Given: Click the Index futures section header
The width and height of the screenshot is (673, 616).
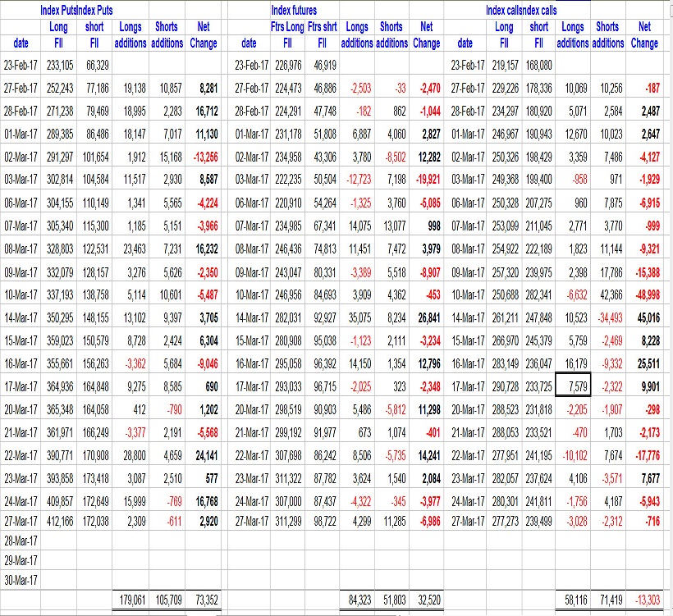Looking at the screenshot, I should [295, 11].
